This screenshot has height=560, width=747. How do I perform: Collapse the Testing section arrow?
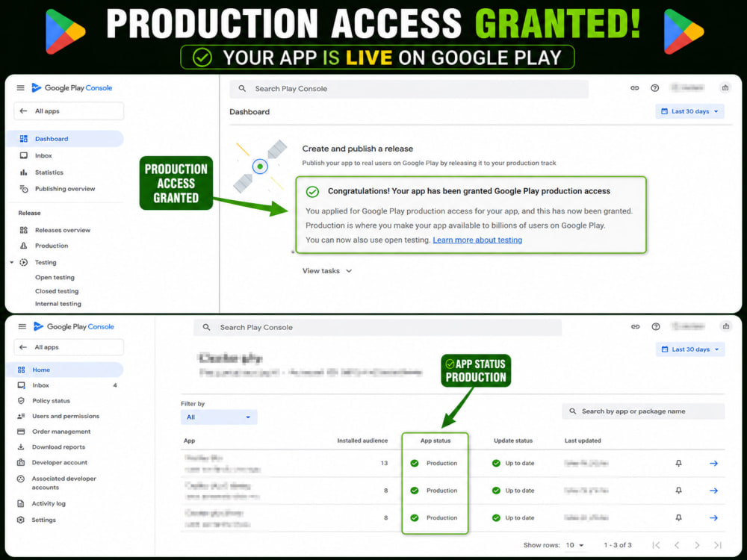pos(12,262)
